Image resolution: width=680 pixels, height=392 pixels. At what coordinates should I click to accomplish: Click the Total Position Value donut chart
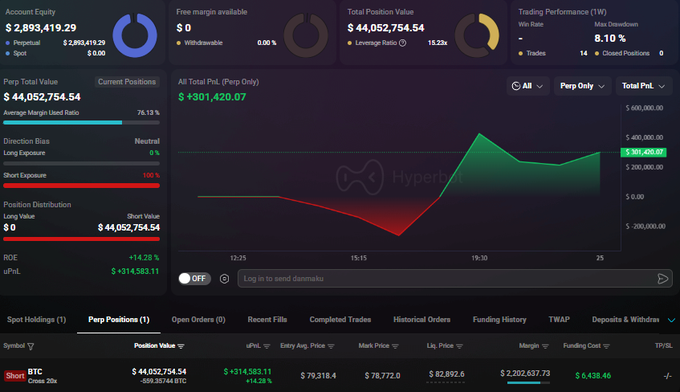click(x=477, y=35)
